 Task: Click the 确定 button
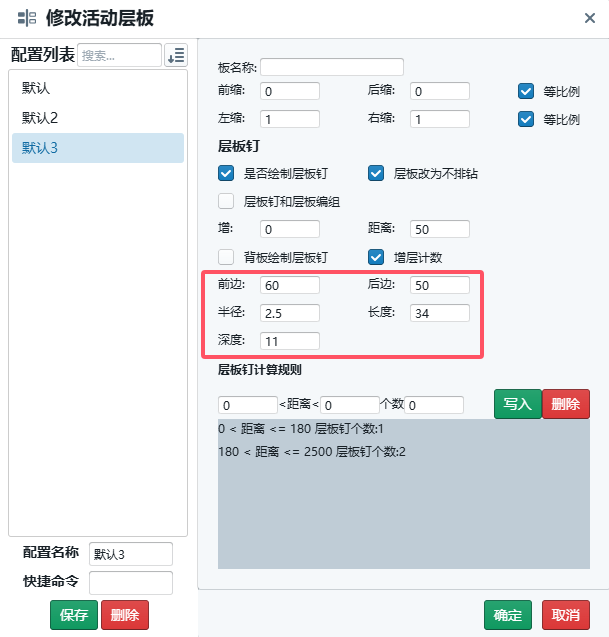507,615
